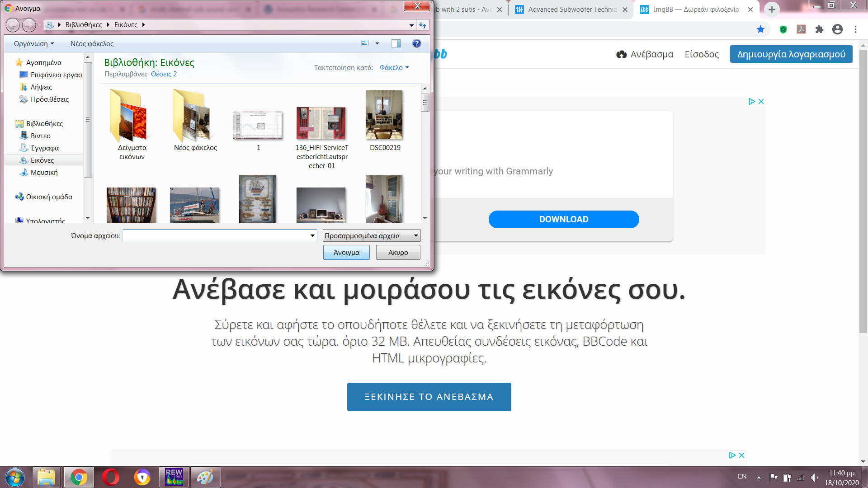Open the Chrome extensions puzzle icon
868x488 pixels.
819,29
